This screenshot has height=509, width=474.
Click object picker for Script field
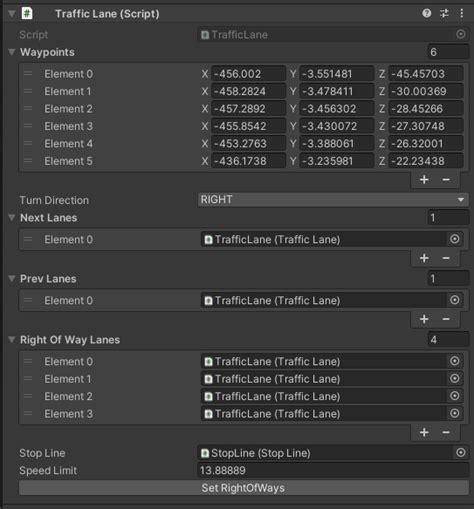pyautogui.click(x=460, y=34)
